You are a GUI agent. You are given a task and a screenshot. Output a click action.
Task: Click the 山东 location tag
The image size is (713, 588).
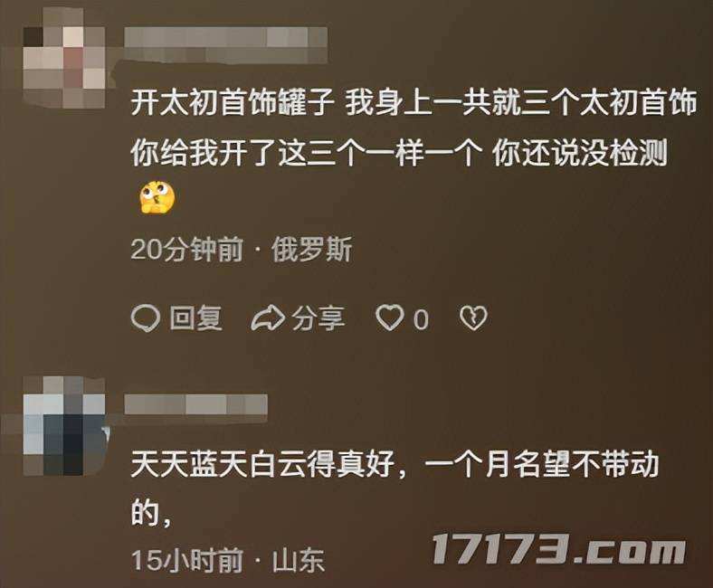pyautogui.click(x=299, y=561)
